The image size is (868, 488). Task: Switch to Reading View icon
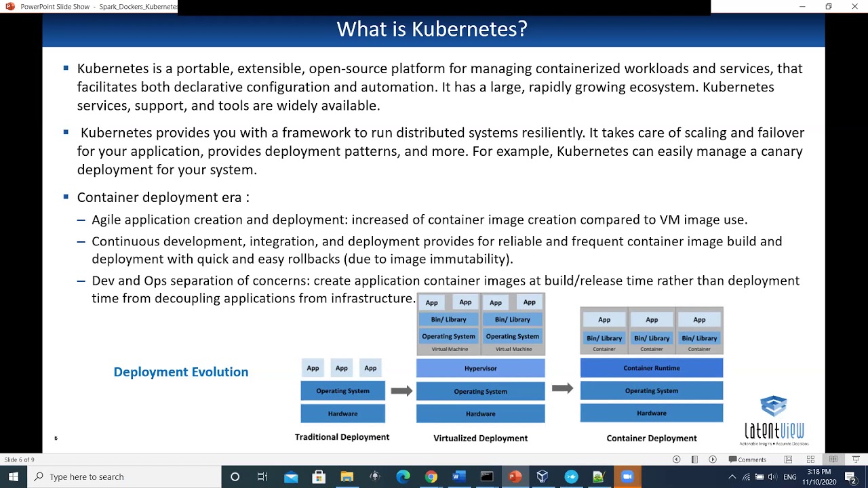pos(833,460)
